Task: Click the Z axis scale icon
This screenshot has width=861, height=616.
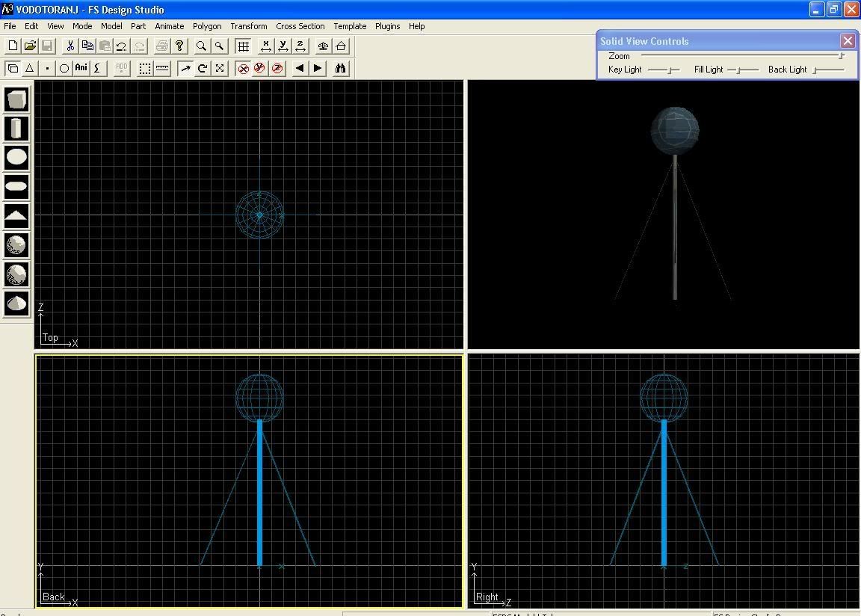Action: coord(300,46)
